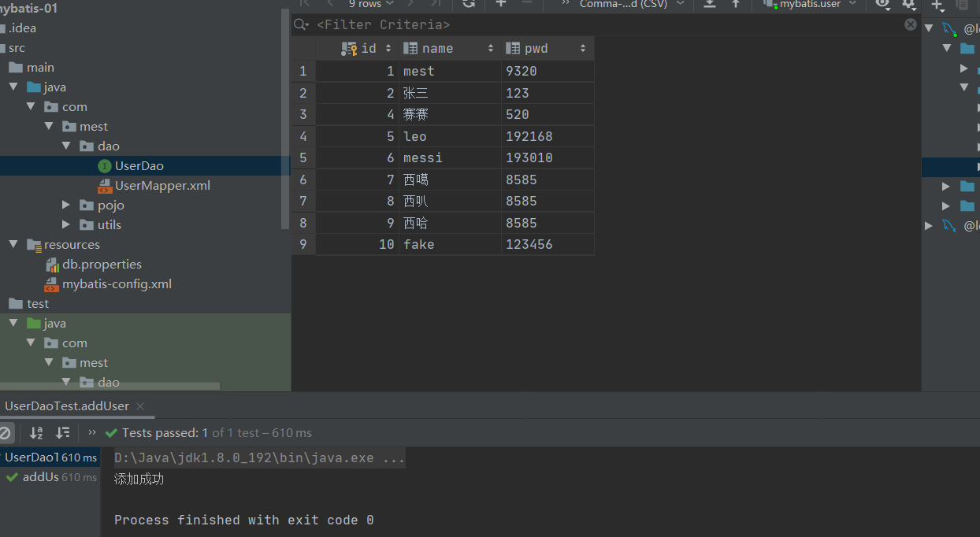Switch to the UserDaoTest.addUser run tab
This screenshot has width=980, height=537.
[67, 406]
